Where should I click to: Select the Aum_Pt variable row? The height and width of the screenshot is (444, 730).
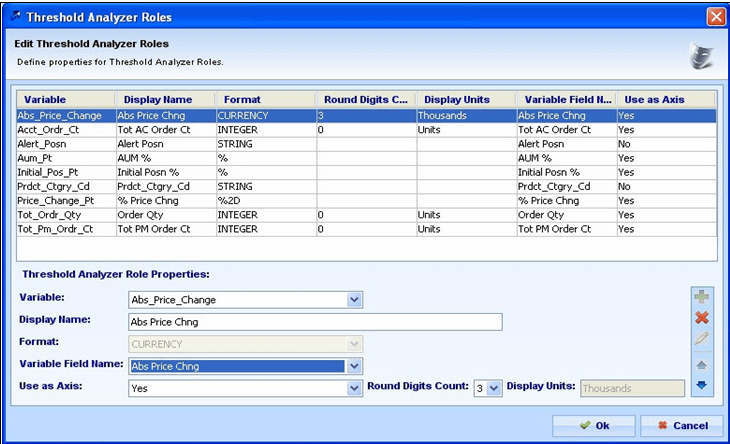(x=366, y=158)
